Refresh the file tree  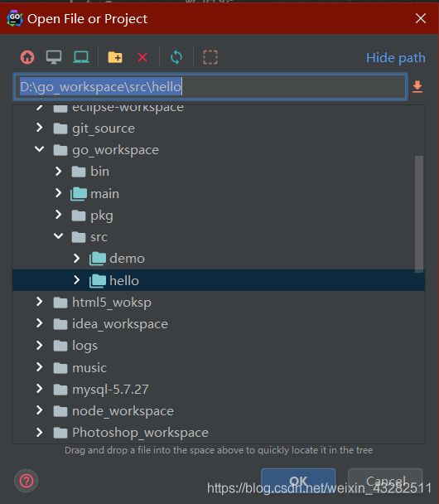(x=176, y=57)
